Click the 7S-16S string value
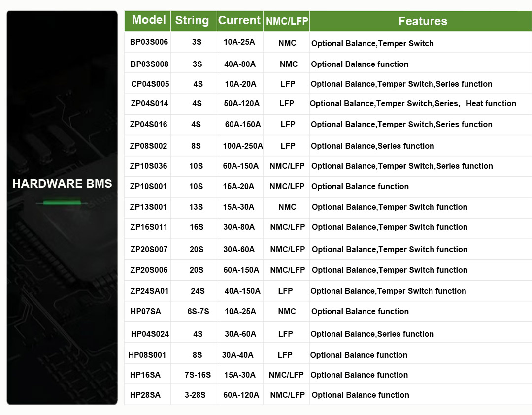Screen dimensions: 532x415 point(198,375)
